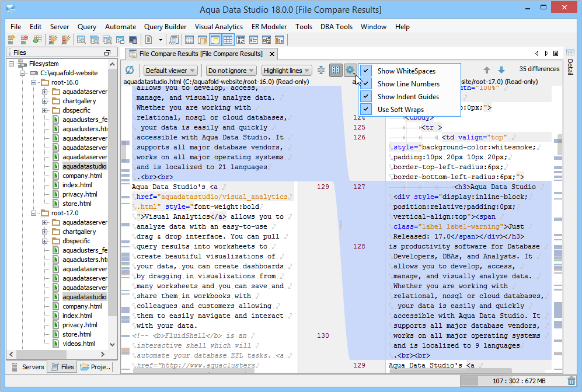Image resolution: width=582 pixels, height=392 pixels.
Task: Open the Automate menu
Action: click(x=121, y=27)
